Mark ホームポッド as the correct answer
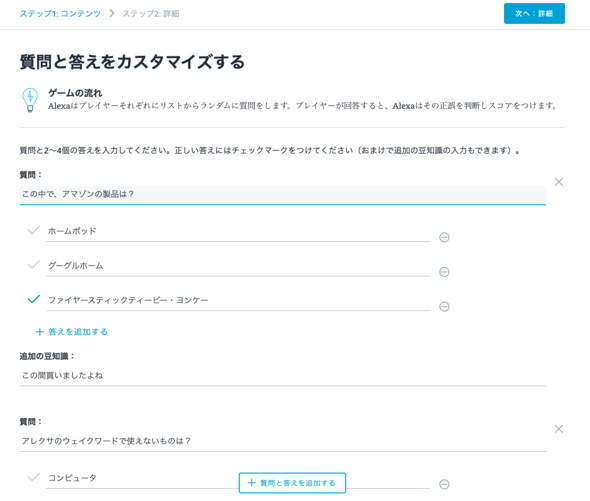590x501 pixels. 34,230
